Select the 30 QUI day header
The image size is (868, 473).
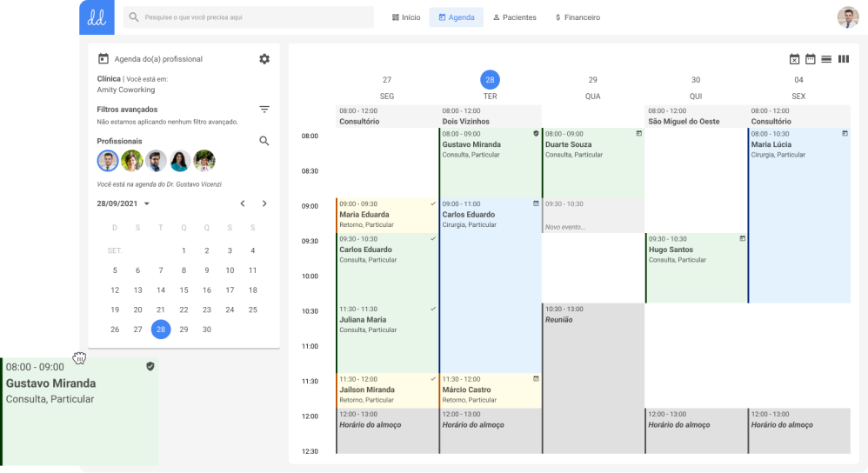[x=696, y=88]
